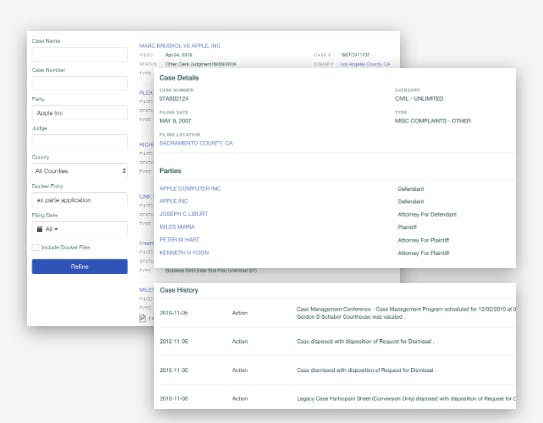Select the CIVIL - UNLIMITED category value
Image resolution: width=543 pixels, height=423 pixels.
[x=419, y=99]
